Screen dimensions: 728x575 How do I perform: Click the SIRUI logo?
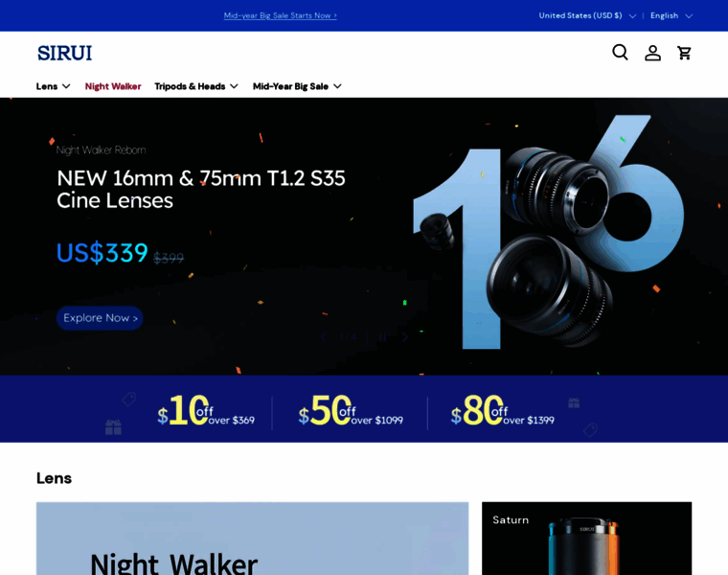click(64, 53)
